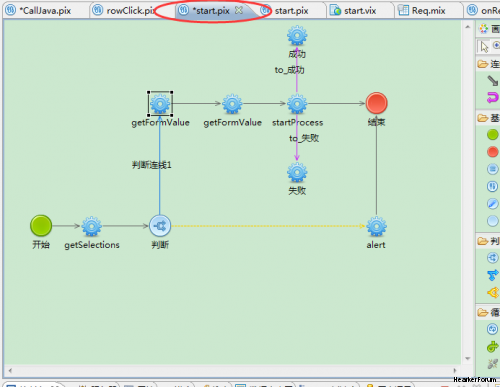Image resolution: width=500 pixels, height=387 pixels.
Task: Collapse the 连 connections palette folder
Action: (x=488, y=64)
